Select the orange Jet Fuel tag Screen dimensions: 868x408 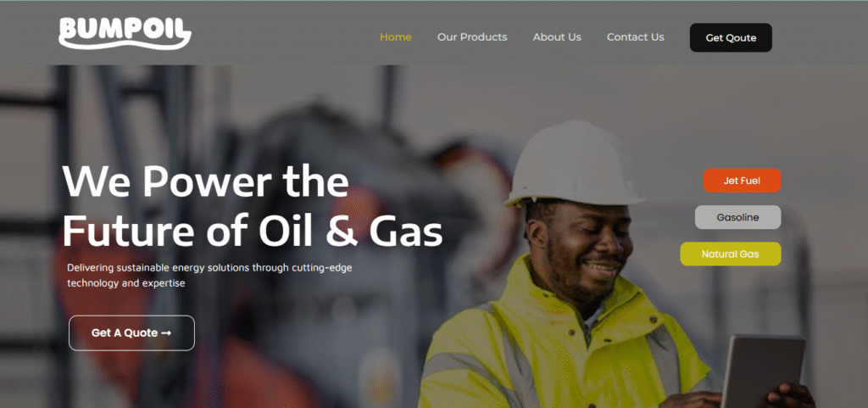point(742,181)
